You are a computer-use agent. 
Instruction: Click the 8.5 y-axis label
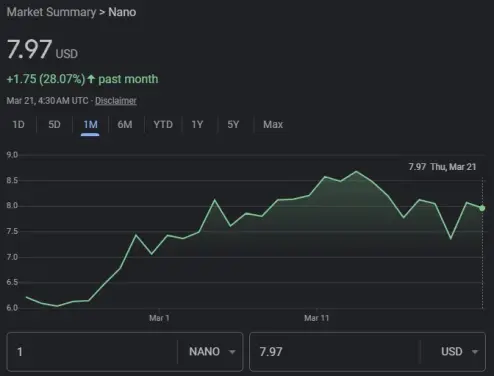pyautogui.click(x=12, y=180)
